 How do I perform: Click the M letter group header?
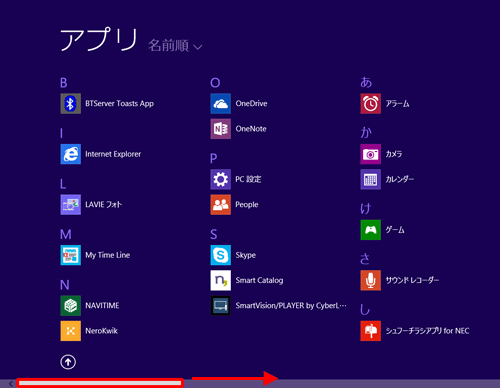point(66,234)
